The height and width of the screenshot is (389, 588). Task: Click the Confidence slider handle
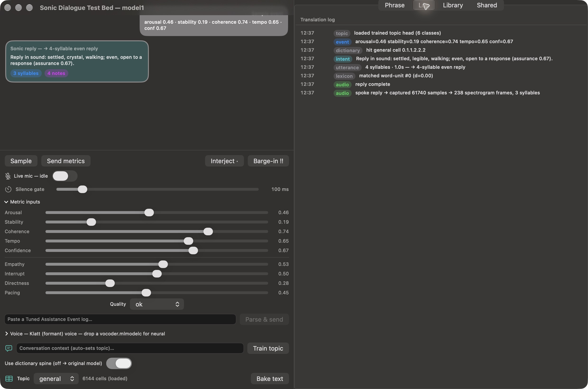pyautogui.click(x=193, y=250)
